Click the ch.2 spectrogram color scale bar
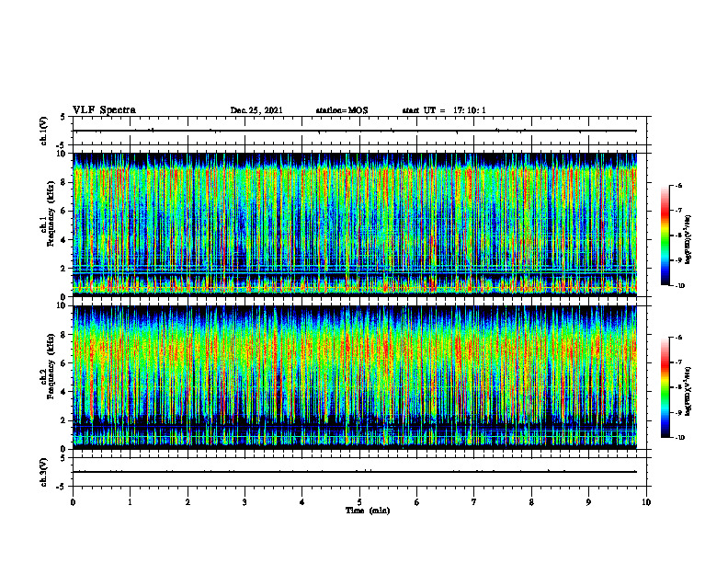728x563 pixels. 665,387
